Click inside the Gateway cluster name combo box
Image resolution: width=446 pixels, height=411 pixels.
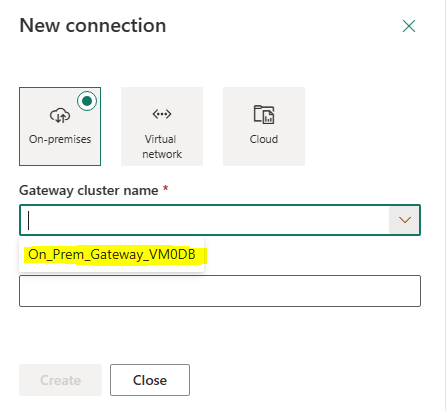tap(204, 220)
